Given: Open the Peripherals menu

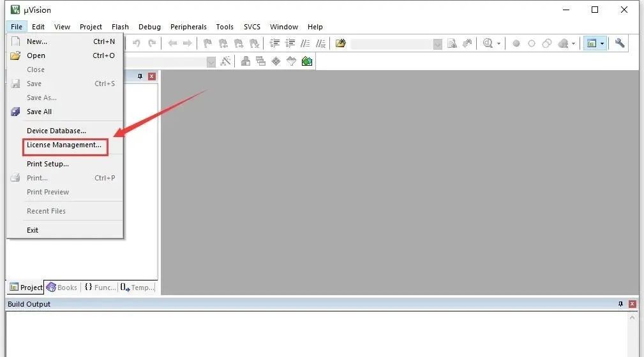Looking at the screenshot, I should coord(188,27).
